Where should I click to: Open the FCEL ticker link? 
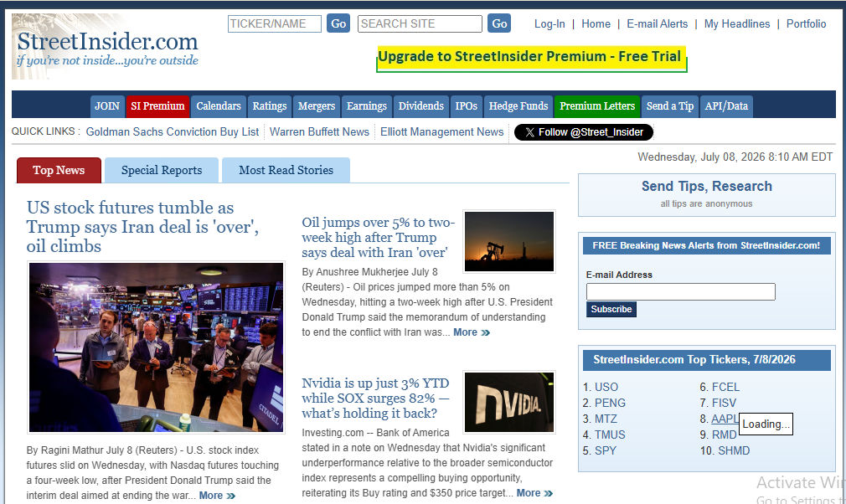[725, 387]
